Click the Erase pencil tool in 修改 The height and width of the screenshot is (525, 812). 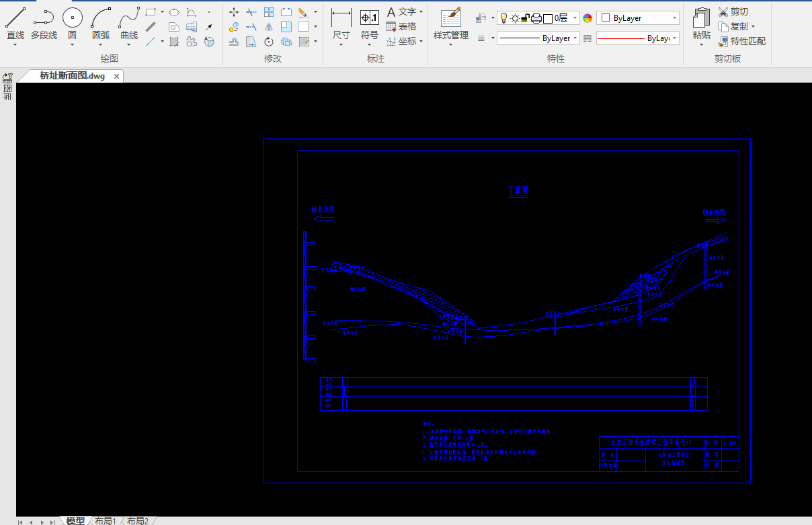coord(303,12)
